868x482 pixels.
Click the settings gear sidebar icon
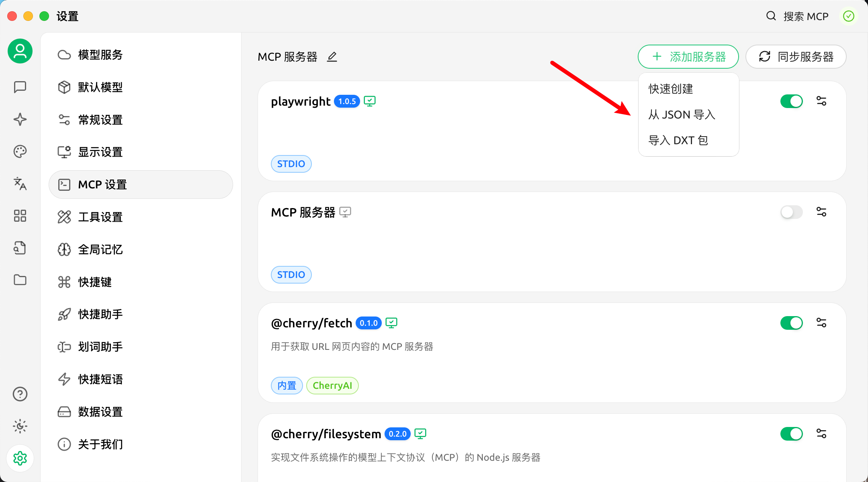tap(20, 458)
